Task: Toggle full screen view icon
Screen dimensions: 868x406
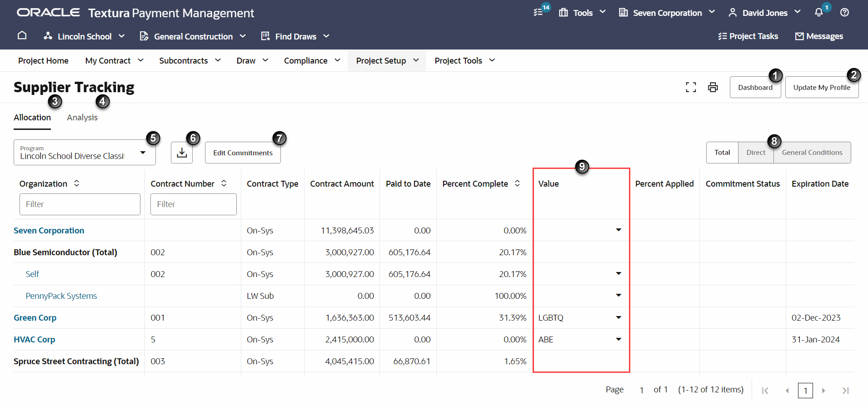Action: click(691, 87)
